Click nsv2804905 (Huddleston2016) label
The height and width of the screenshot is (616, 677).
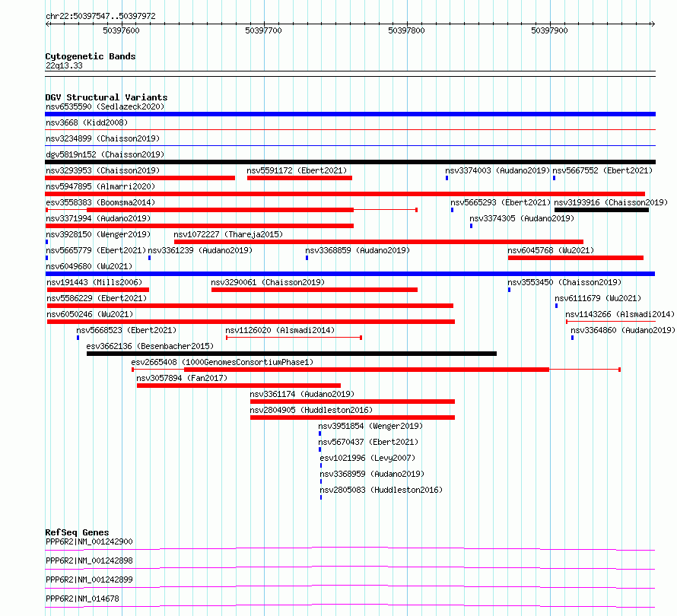point(311,410)
